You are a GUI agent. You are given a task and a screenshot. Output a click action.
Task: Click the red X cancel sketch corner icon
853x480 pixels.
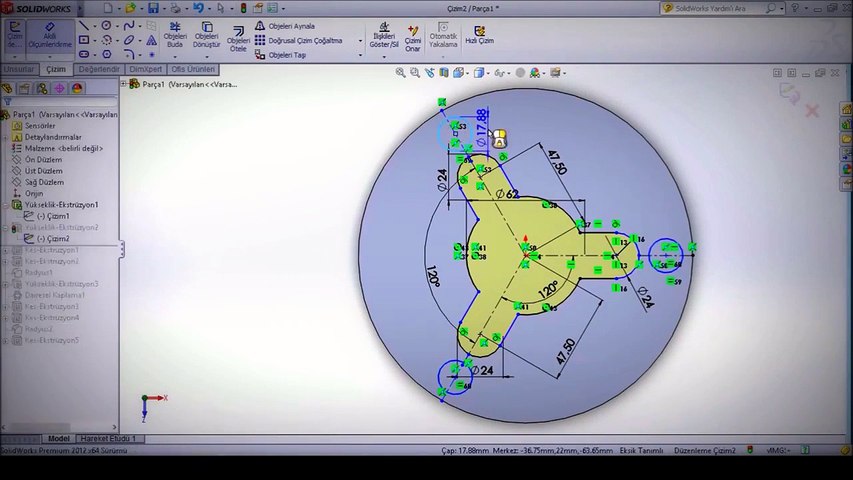pyautogui.click(x=812, y=111)
